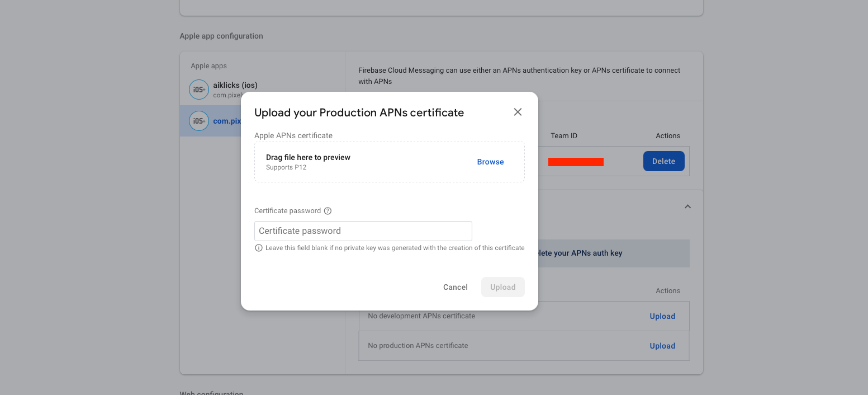868x395 pixels.
Task: Click the greyed Upload button in the dialog
Action: pos(502,287)
